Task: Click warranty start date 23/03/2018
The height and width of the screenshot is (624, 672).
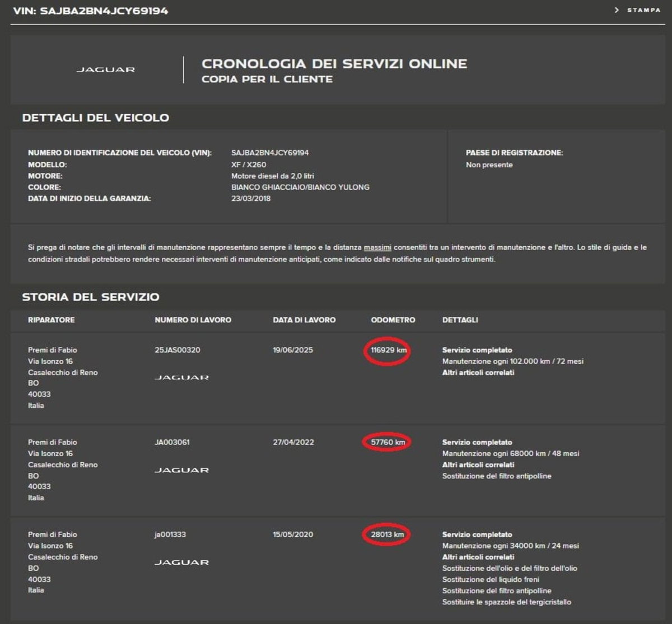Action: coord(251,199)
